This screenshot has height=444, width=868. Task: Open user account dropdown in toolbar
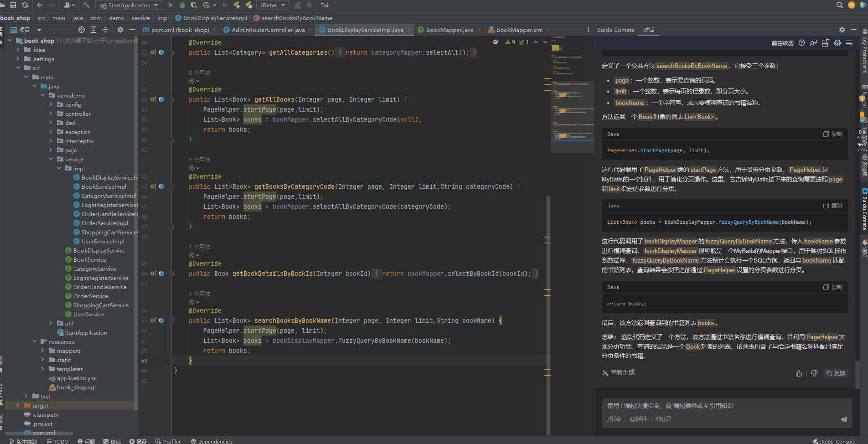(69, 5)
